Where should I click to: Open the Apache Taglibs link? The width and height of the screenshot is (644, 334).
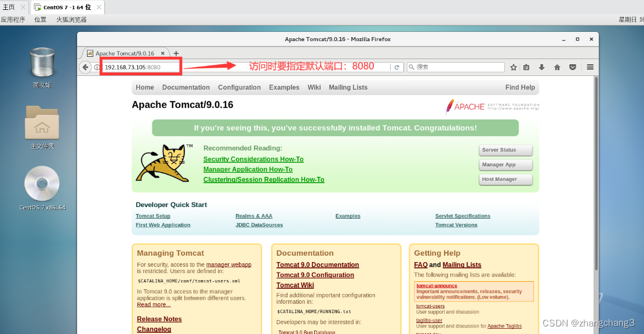coord(504,326)
